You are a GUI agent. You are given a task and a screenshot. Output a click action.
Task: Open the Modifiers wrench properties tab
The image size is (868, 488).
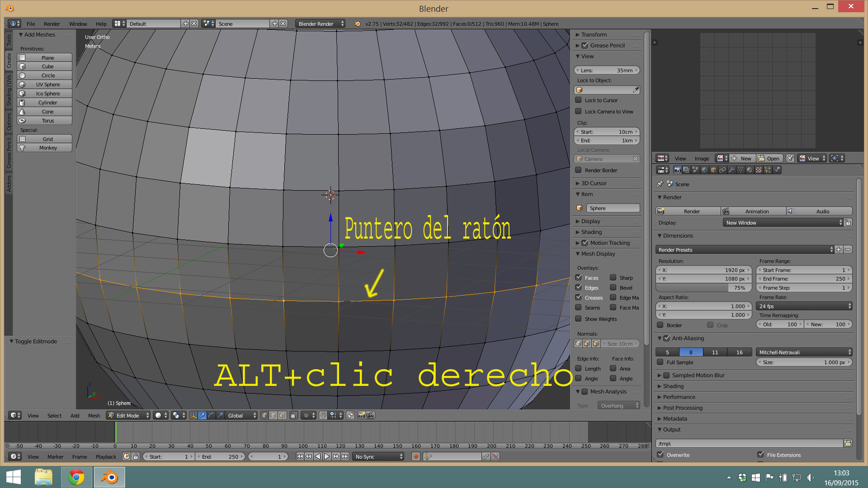[x=731, y=170]
